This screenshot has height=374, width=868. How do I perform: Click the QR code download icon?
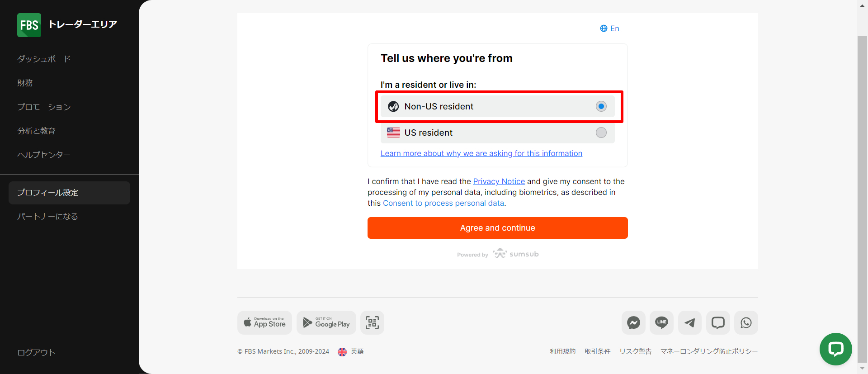pyautogui.click(x=372, y=322)
